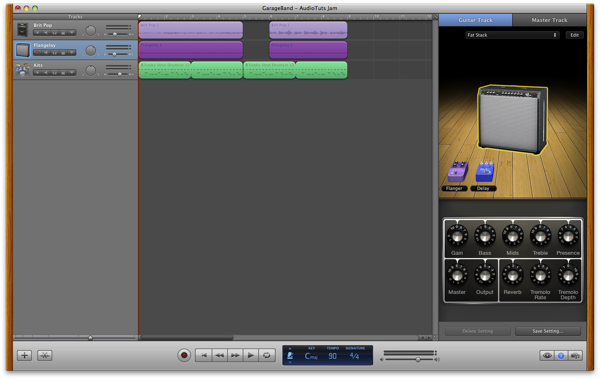Click the Rewind transport button

click(x=220, y=355)
